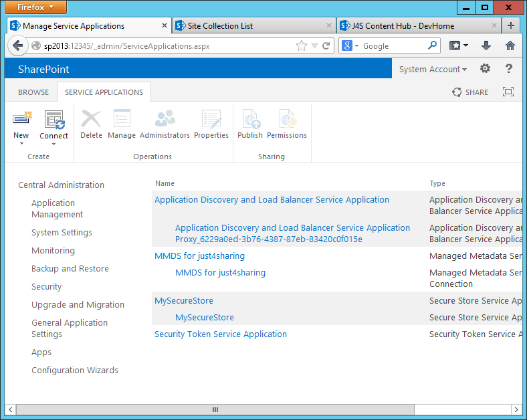
Task: Open General Application Settings link
Action: tap(70, 328)
